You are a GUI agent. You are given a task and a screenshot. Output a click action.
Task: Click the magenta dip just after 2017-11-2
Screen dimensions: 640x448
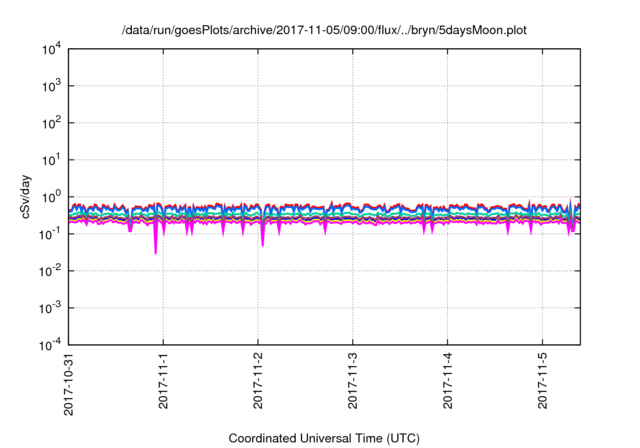point(262,235)
